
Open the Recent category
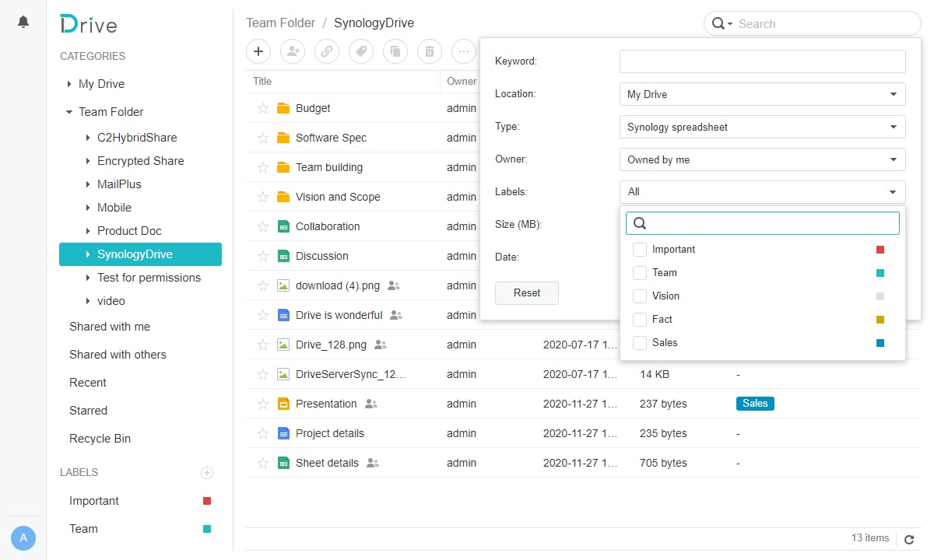coord(88,383)
